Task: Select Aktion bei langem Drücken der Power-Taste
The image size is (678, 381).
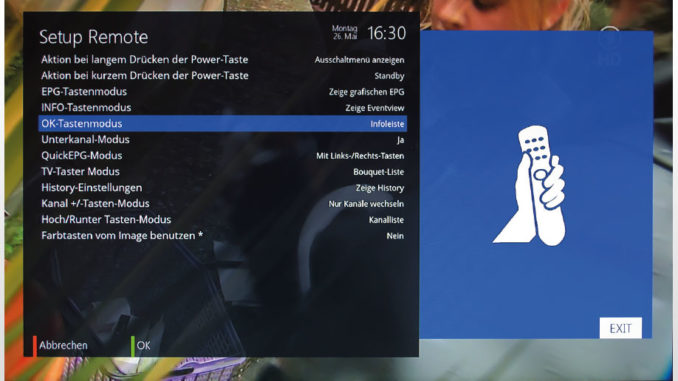Action: pyautogui.click(x=222, y=60)
